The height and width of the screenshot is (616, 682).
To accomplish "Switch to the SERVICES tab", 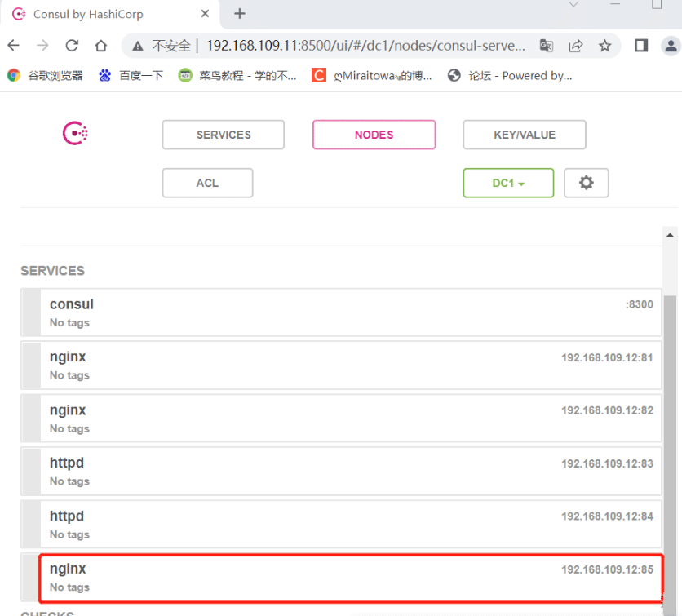I will point(224,135).
